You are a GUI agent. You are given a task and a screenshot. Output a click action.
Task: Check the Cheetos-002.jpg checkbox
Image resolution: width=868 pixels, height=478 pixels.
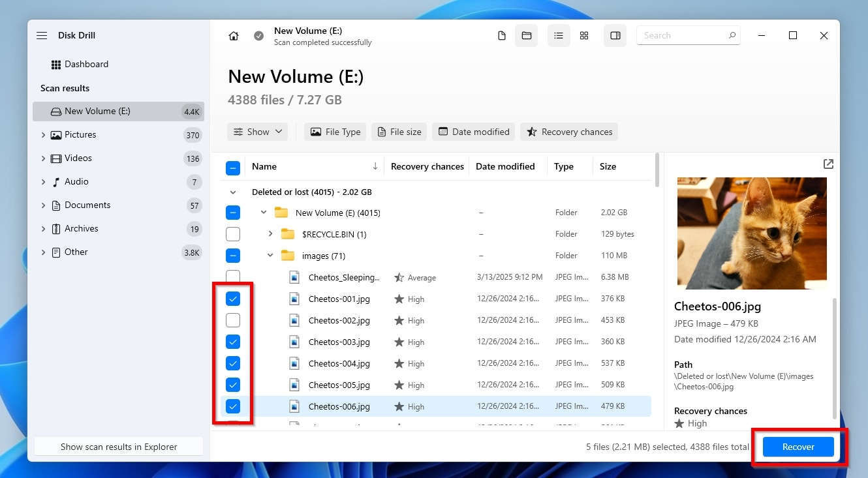tap(233, 320)
